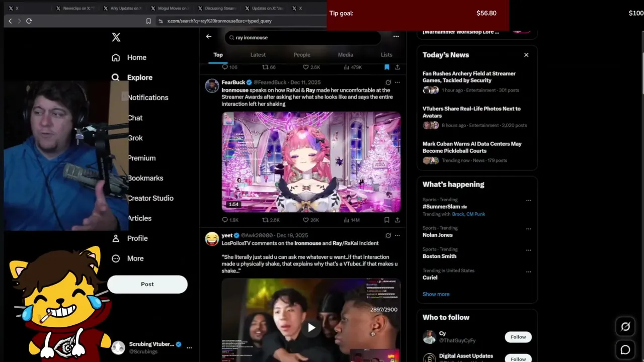
Task: Open FearBuck's profile avatar
Action: pos(212,85)
